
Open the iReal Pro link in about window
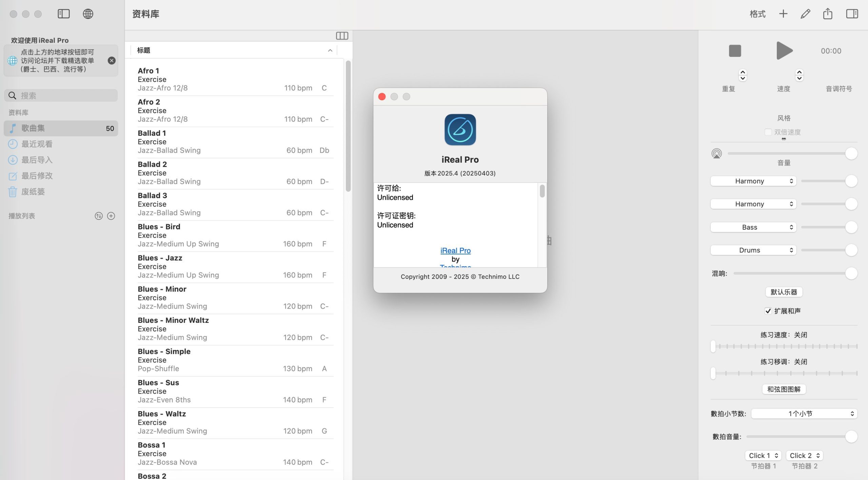pyautogui.click(x=455, y=251)
